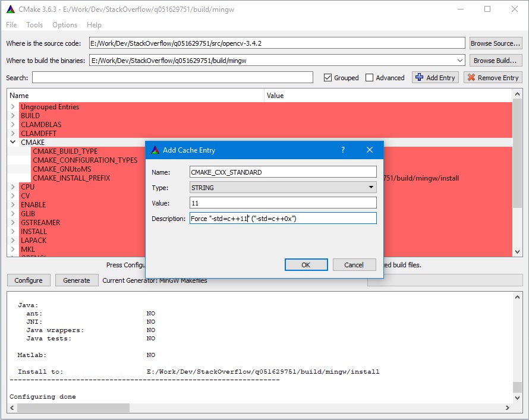
Task: Close the Add Cache Entry dialog
Action: (370, 150)
